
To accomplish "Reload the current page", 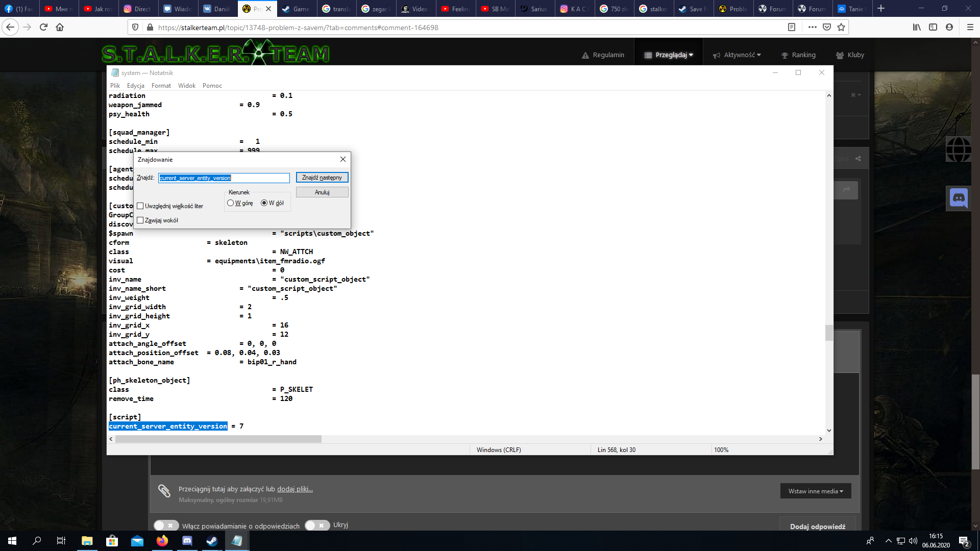I will click(x=43, y=27).
